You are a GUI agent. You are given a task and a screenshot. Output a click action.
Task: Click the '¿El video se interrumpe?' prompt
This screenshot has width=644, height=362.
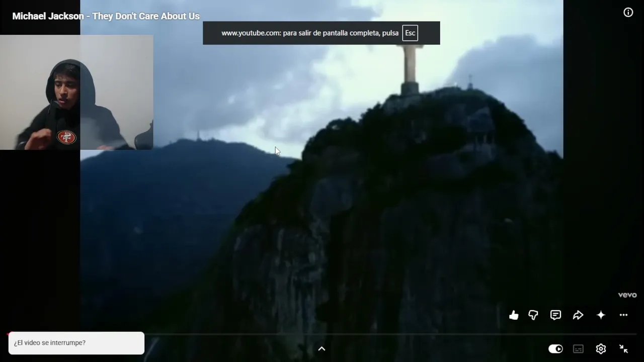[76, 343]
